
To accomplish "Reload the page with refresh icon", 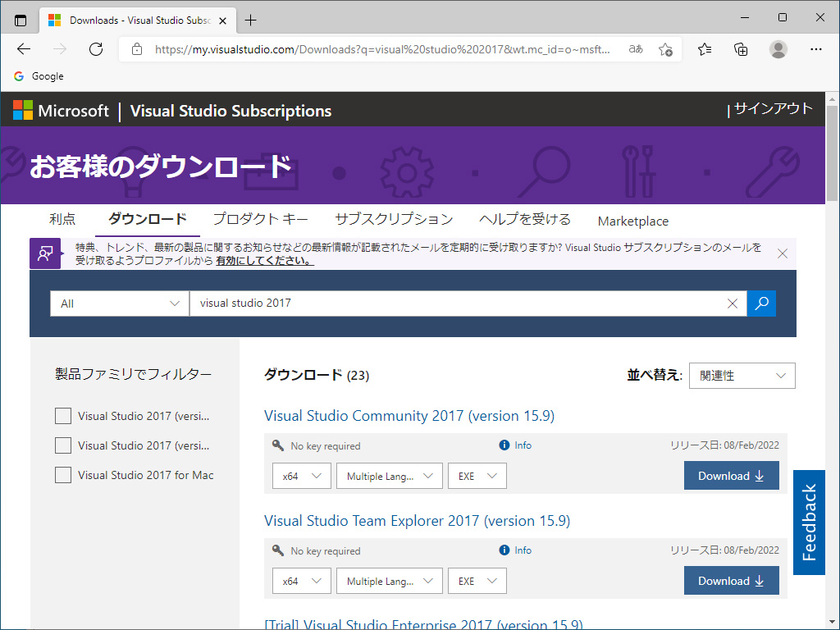I will tap(96, 49).
